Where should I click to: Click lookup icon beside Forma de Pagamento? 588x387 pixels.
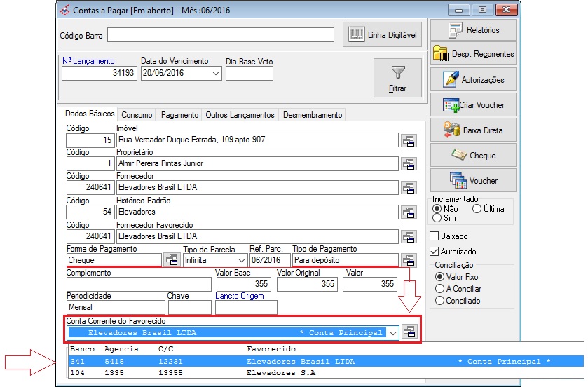(172, 260)
